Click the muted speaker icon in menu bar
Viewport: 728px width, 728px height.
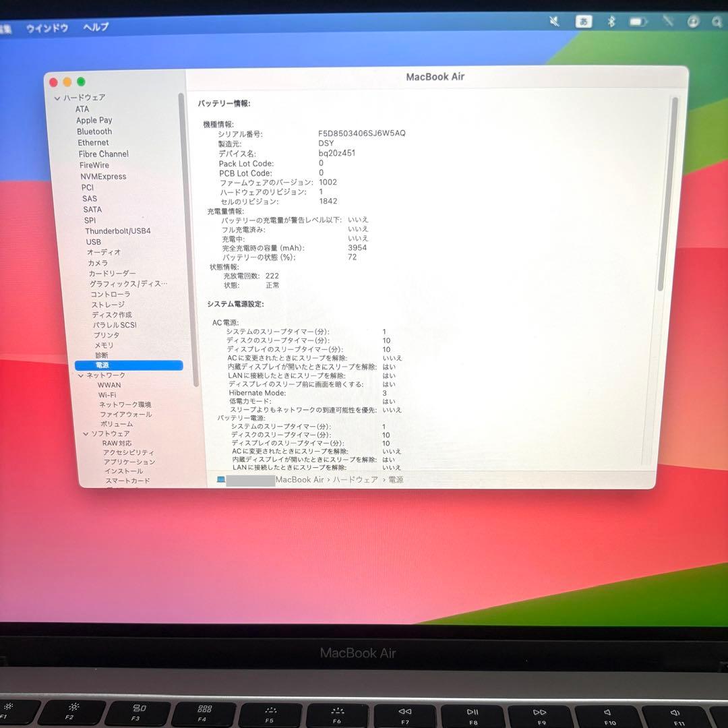pos(554,21)
